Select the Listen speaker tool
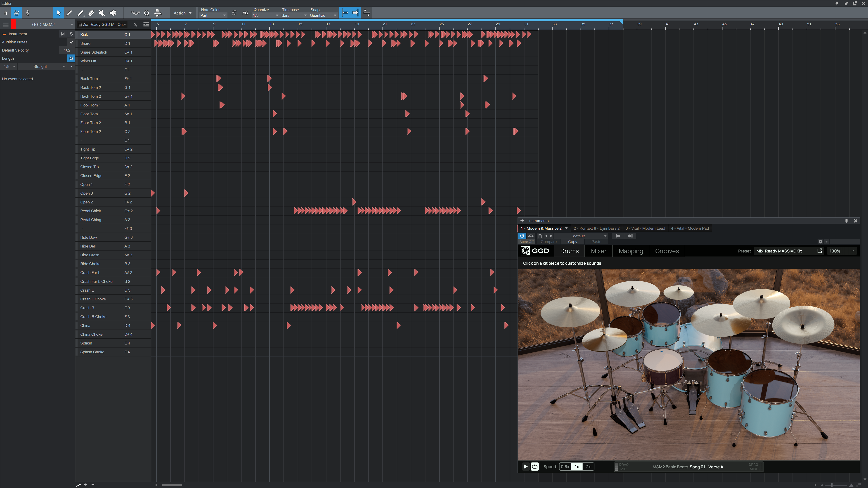868x488 pixels. click(113, 13)
